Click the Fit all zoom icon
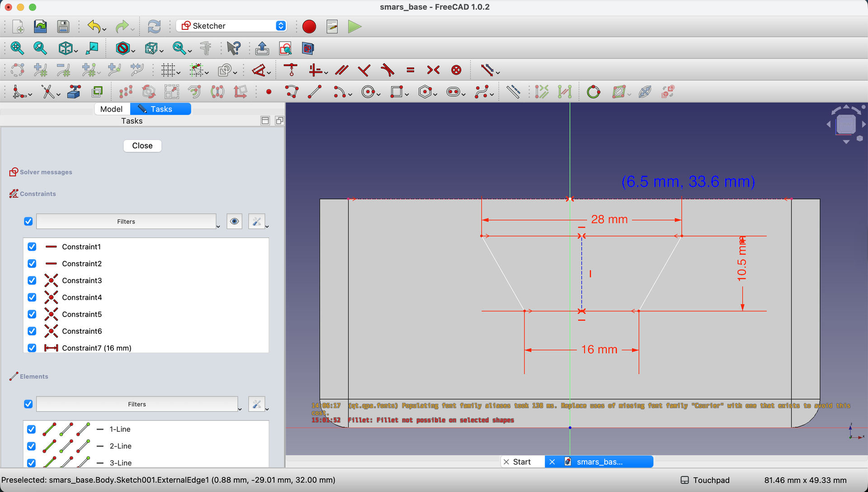 tap(17, 48)
